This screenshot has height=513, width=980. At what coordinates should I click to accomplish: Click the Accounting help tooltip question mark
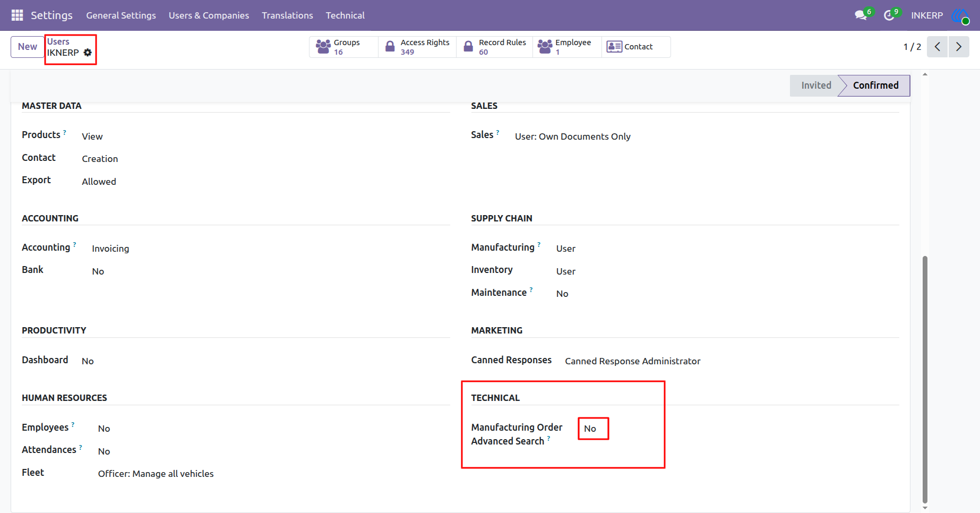[74, 244]
